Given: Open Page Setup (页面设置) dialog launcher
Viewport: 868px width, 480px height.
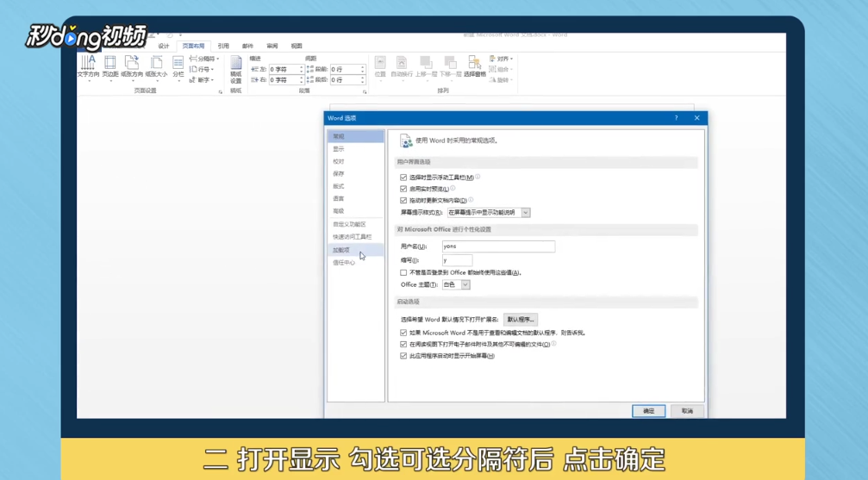Looking at the screenshot, I should [x=221, y=91].
